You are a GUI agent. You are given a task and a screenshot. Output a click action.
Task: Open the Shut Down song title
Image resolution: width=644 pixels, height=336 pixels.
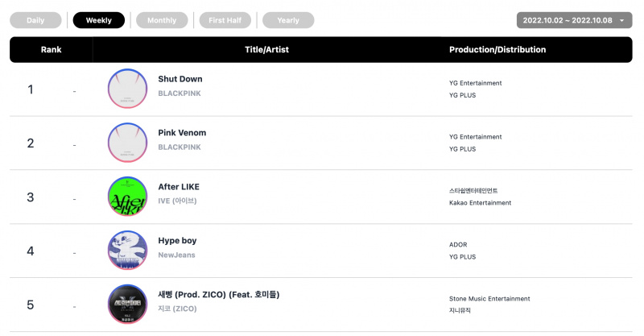[180, 79]
